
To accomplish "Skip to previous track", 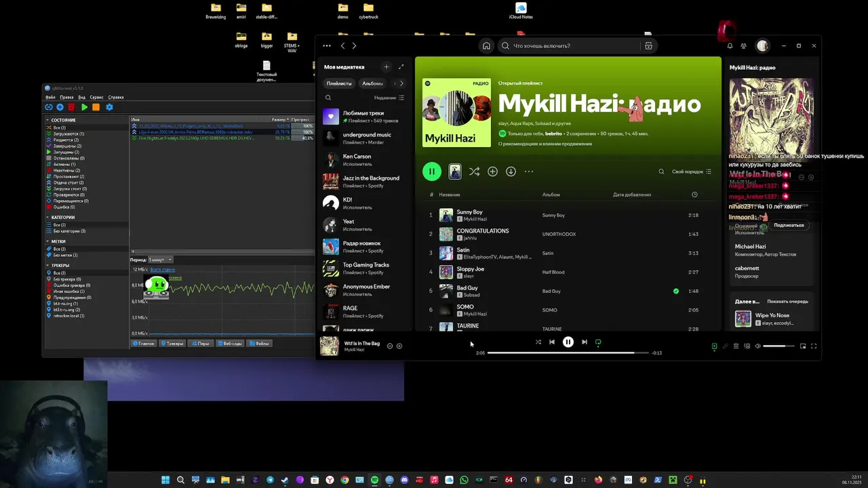I will point(552,342).
